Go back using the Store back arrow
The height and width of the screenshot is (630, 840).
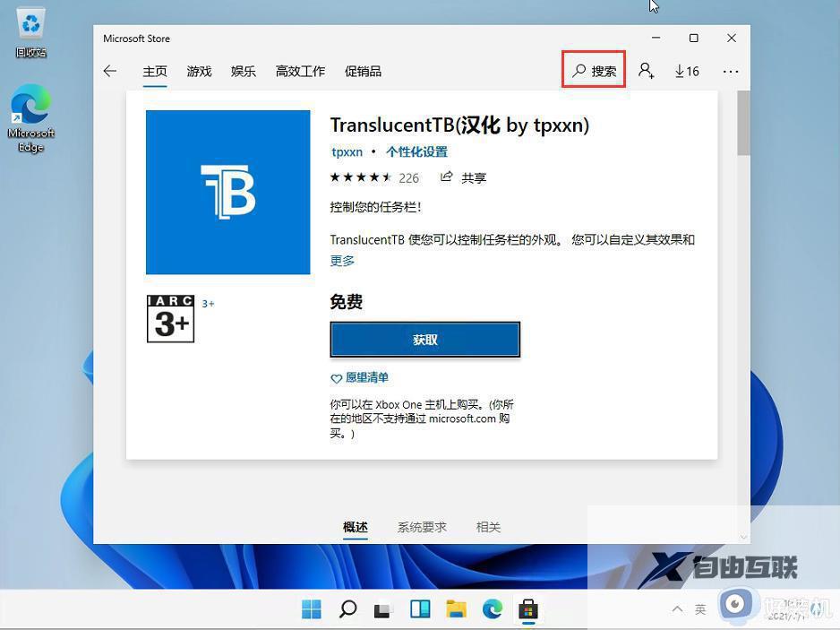coord(109,71)
